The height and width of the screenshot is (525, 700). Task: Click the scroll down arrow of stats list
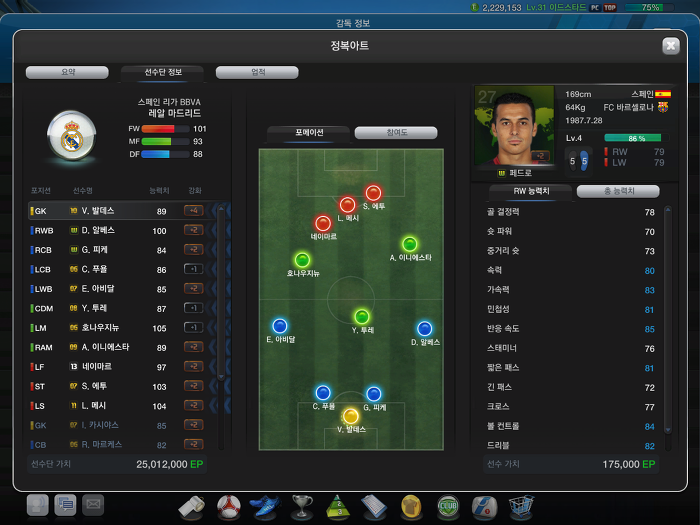coord(668,430)
